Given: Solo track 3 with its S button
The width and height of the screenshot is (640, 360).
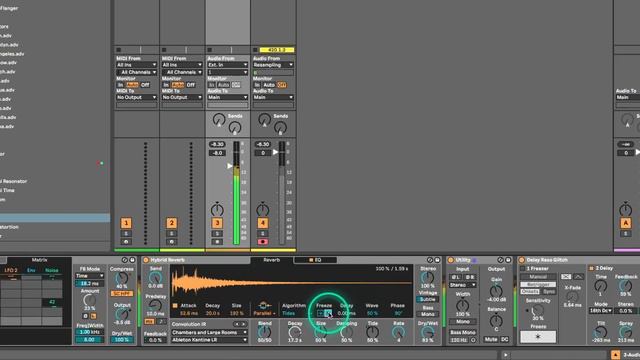Looking at the screenshot, I should 217,234.
